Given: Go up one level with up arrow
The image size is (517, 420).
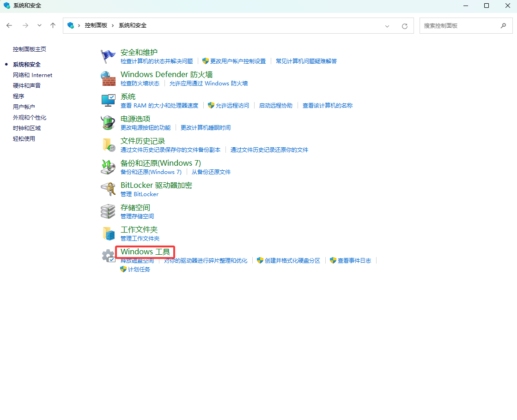Looking at the screenshot, I should point(53,25).
